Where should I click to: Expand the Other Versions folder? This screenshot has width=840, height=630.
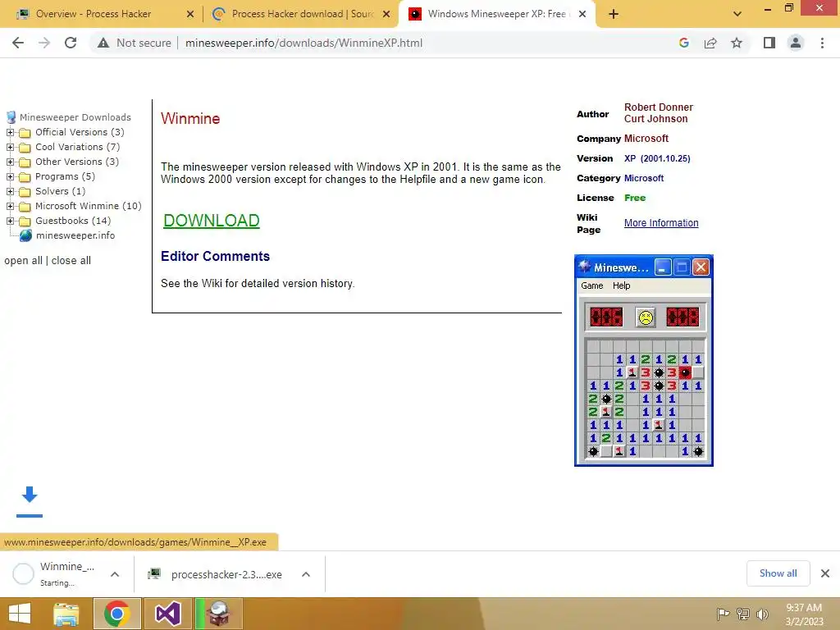click(x=10, y=162)
